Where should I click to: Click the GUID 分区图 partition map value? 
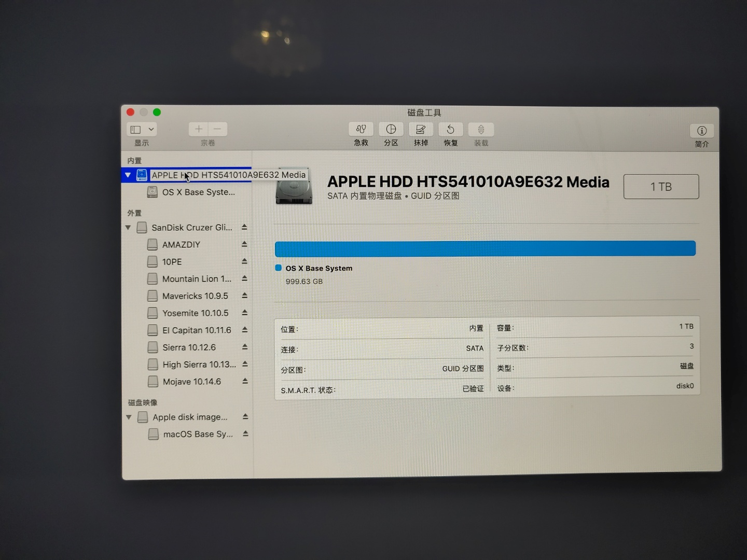click(463, 369)
